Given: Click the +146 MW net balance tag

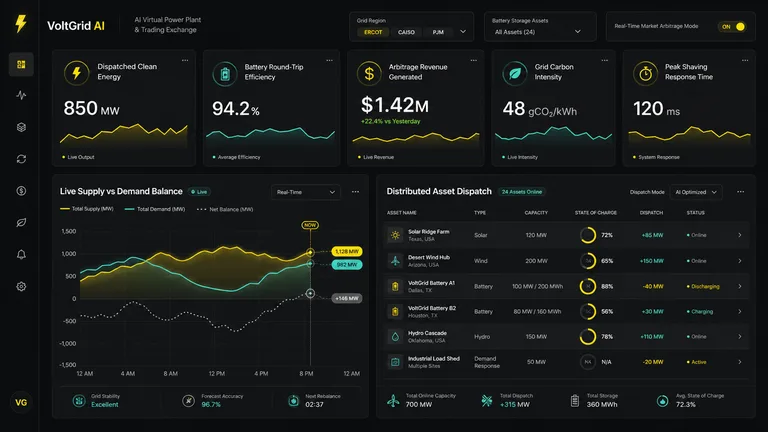Looking at the screenshot, I should [347, 298].
